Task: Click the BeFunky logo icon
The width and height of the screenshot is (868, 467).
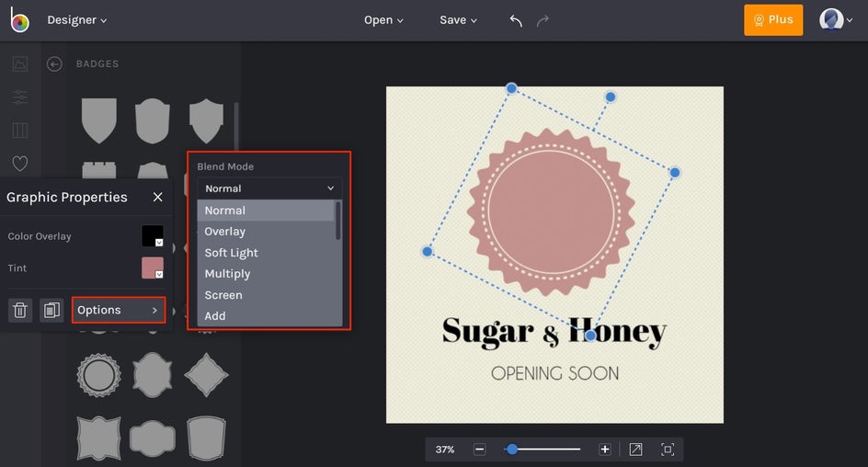Action: (x=19, y=20)
